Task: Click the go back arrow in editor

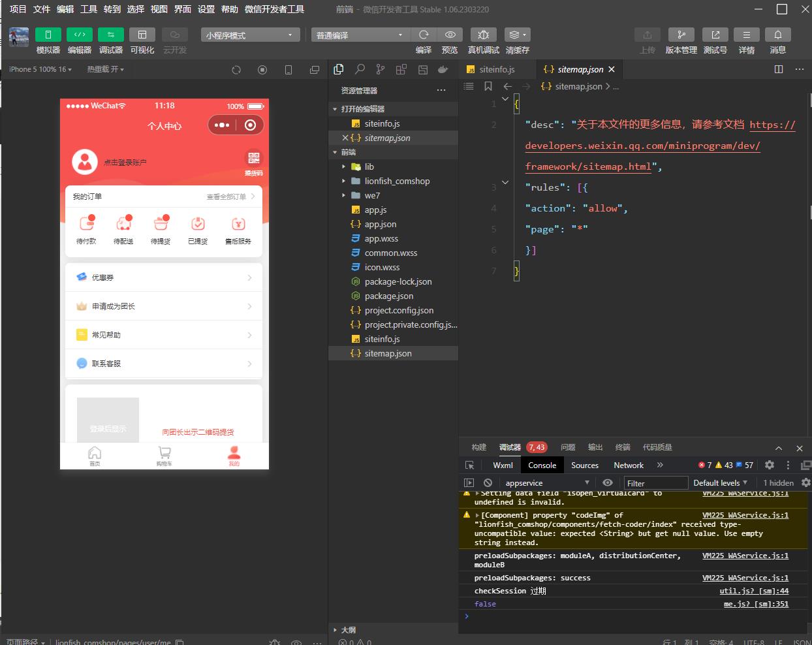Action: pos(508,86)
